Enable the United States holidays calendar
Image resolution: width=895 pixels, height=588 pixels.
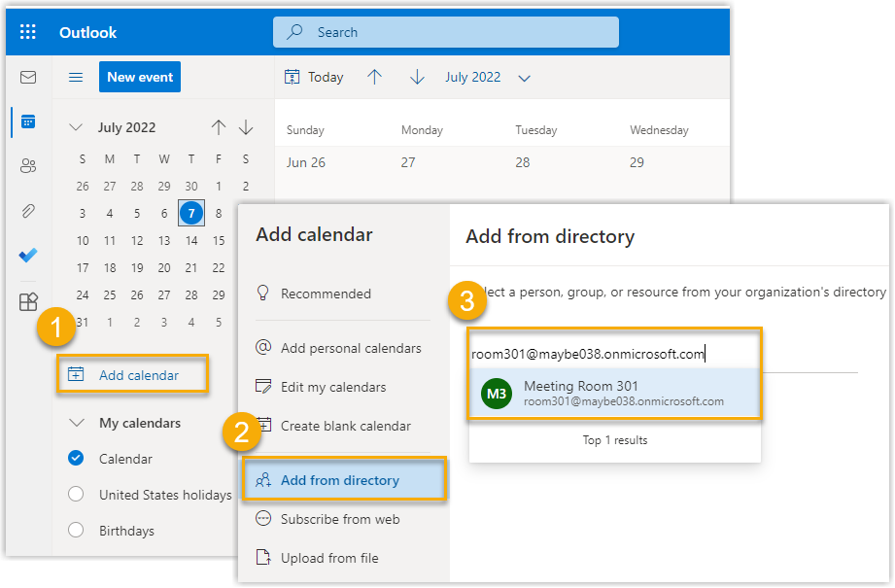[77, 495]
